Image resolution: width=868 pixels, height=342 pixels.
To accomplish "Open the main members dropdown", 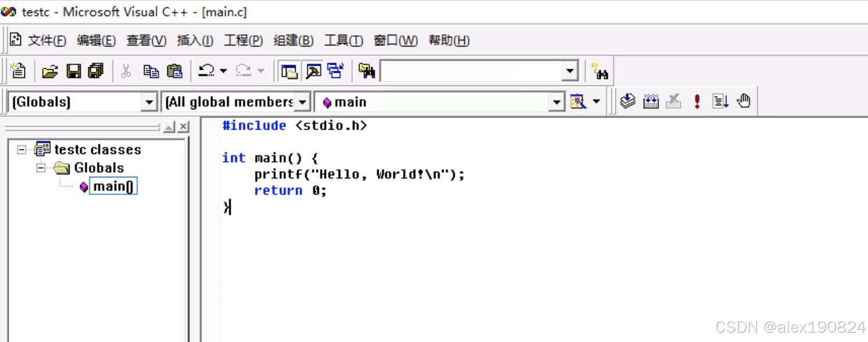I will [x=557, y=102].
